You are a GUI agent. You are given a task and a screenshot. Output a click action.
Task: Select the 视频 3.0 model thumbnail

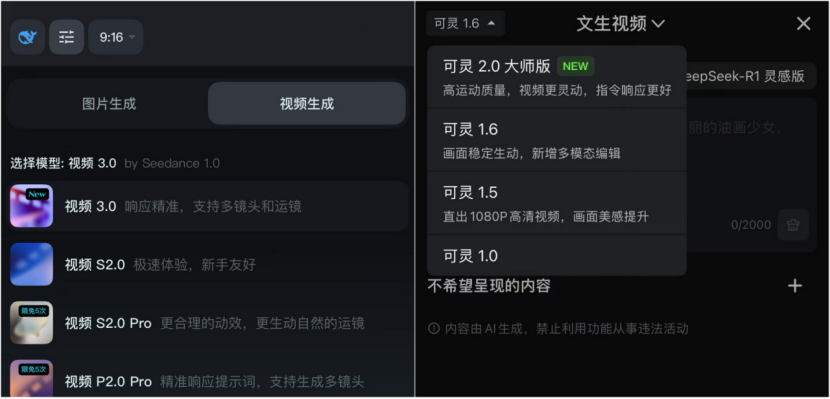pos(32,206)
